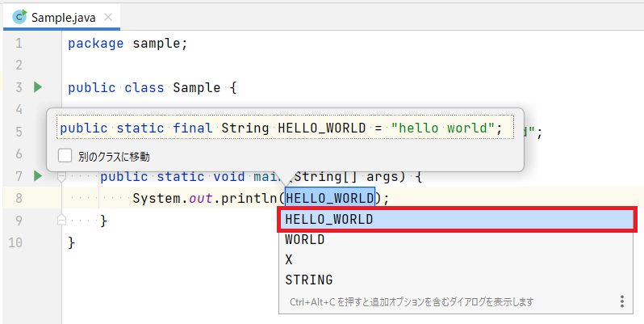Collapse the main method fold at line 7
Viewport: 644px width, 324px height.
[61, 177]
